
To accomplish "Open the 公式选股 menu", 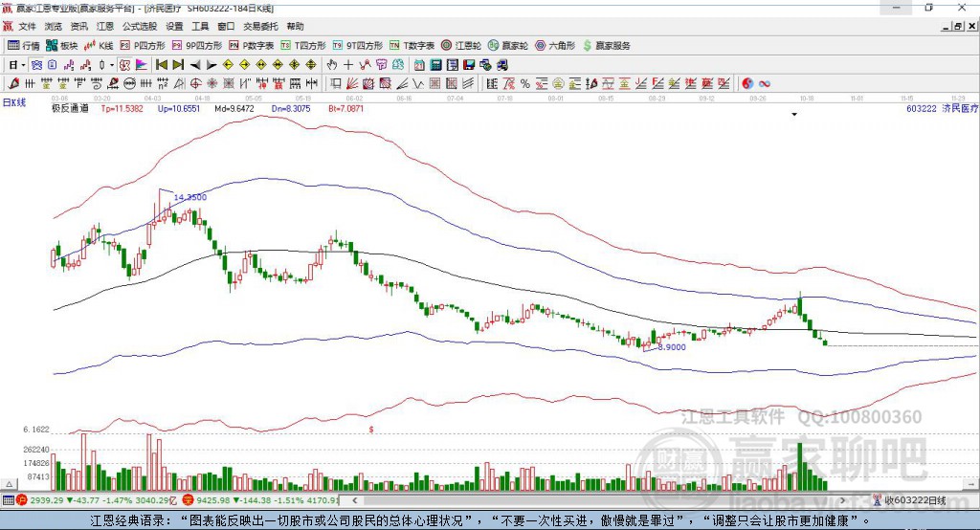I will pyautogui.click(x=140, y=26).
